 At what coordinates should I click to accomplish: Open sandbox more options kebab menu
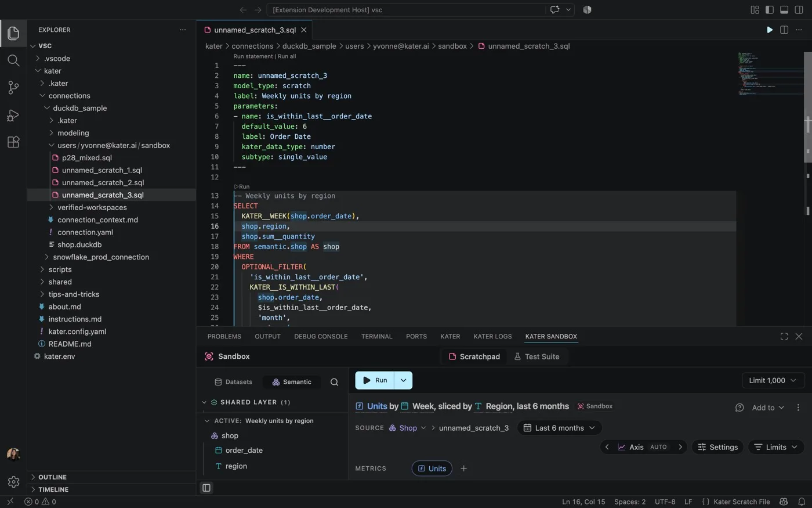pos(798,408)
